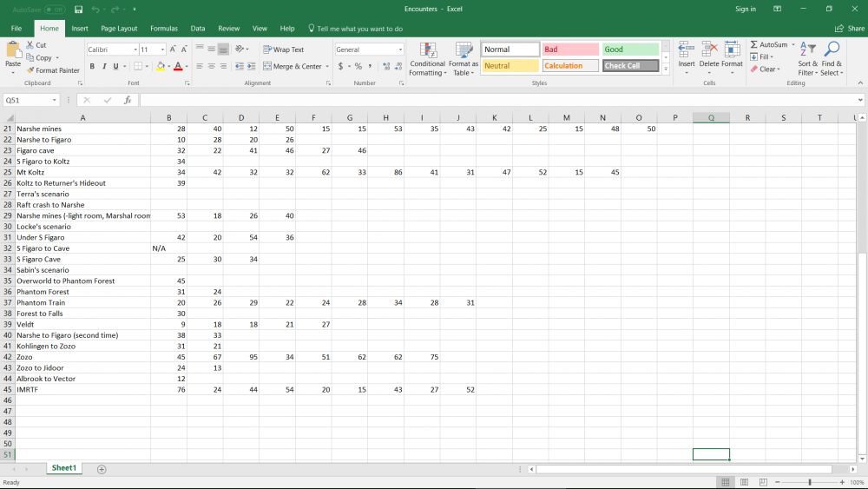This screenshot has height=489, width=868.
Task: Click the Font Color red A swatch
Action: point(178,66)
